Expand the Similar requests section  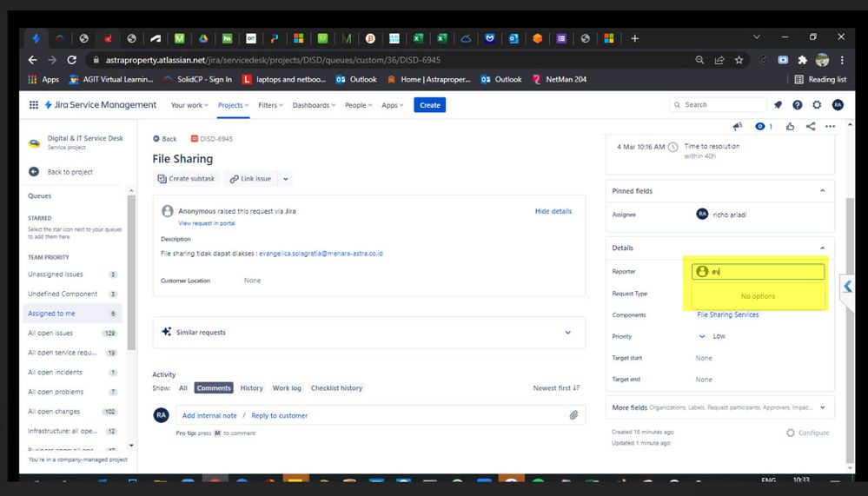[567, 333]
